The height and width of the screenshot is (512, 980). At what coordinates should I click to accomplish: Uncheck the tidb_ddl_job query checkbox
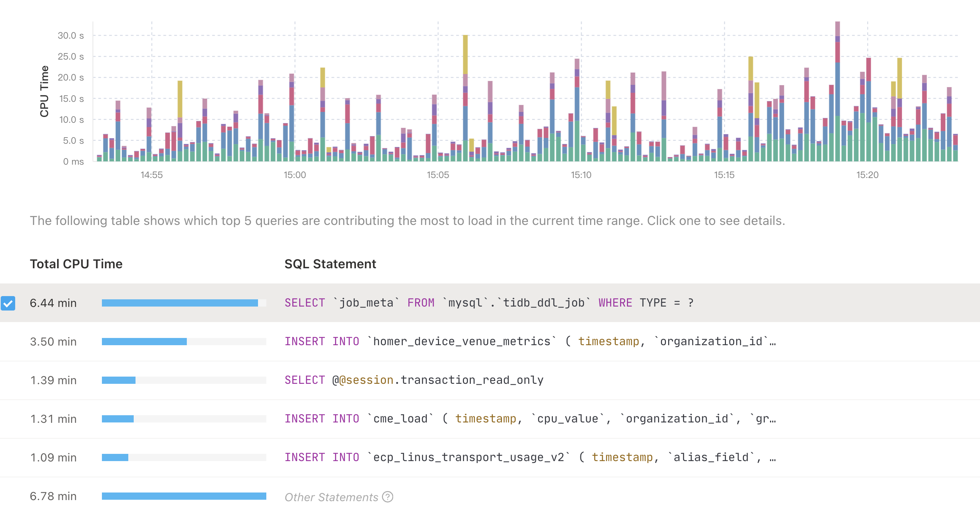[8, 303]
